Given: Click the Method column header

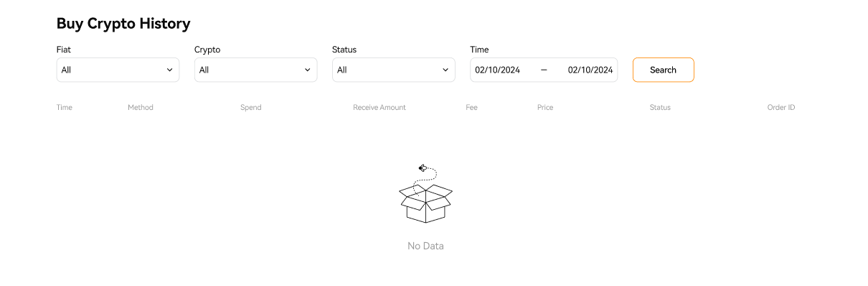Looking at the screenshot, I should [x=141, y=107].
